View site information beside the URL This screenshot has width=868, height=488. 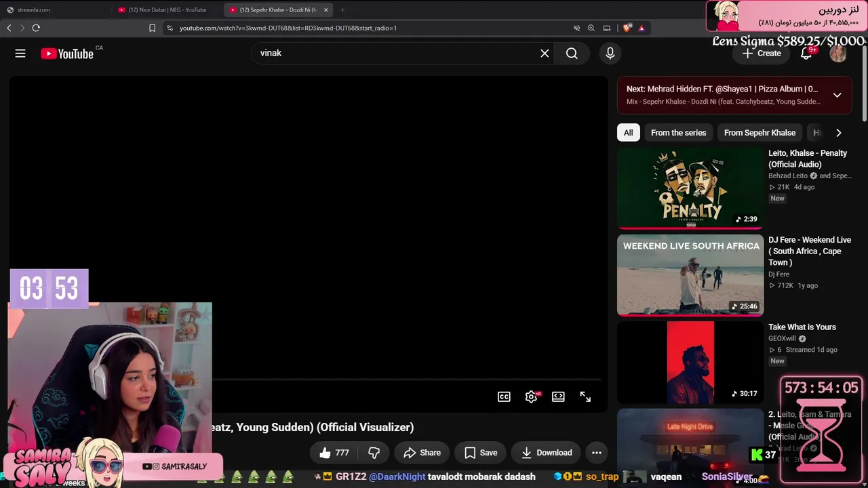[x=170, y=28]
